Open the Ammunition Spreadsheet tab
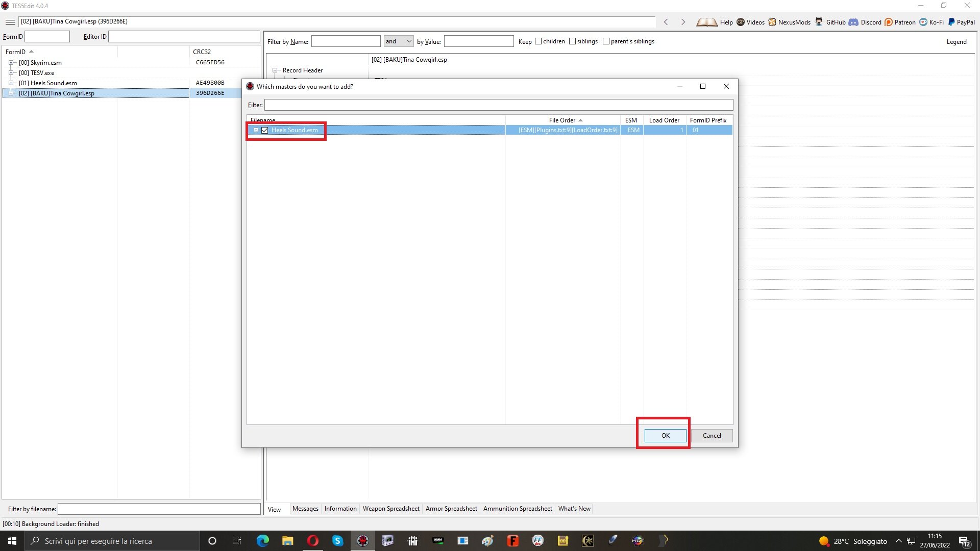The width and height of the screenshot is (980, 551). click(x=518, y=509)
